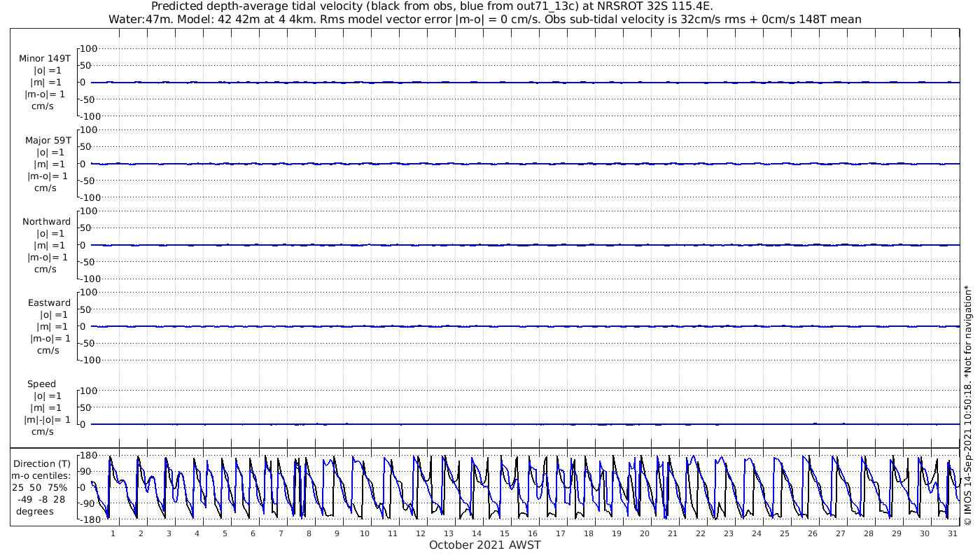
Task: Select the "Eastward" panel label
Action: [49, 302]
